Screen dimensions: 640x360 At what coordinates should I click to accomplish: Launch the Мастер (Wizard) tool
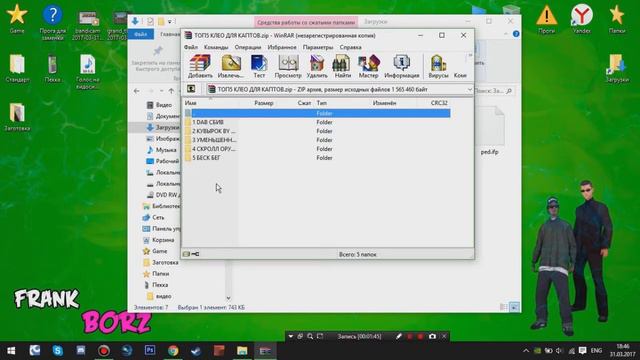(369, 67)
